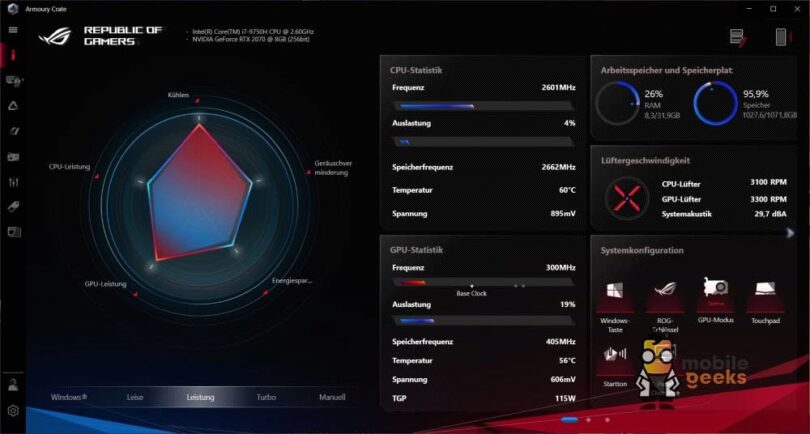Click the mobile device icon at top right
The height and width of the screenshot is (434, 810).
tap(780, 37)
